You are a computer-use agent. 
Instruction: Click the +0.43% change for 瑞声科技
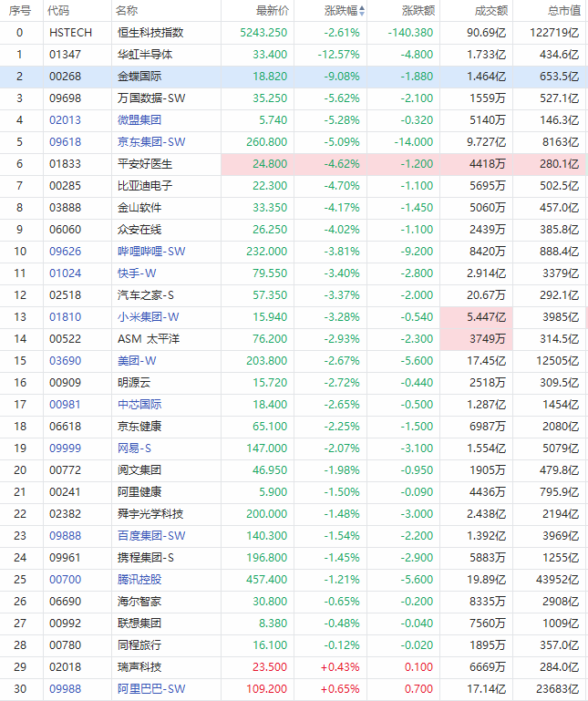click(340, 667)
